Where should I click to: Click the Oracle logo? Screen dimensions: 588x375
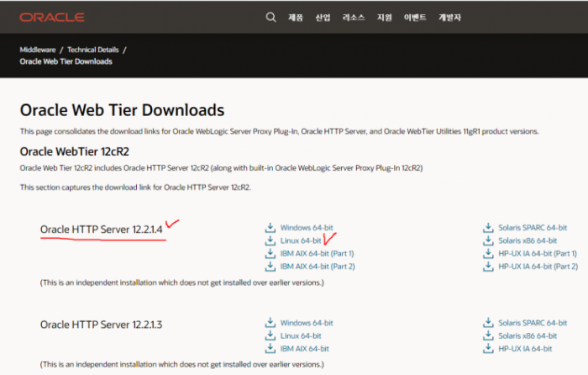pos(52,18)
